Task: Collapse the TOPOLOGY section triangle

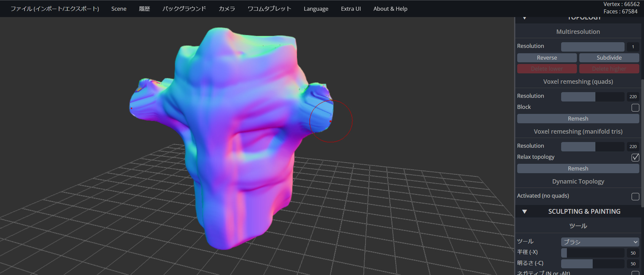Action: [x=525, y=18]
